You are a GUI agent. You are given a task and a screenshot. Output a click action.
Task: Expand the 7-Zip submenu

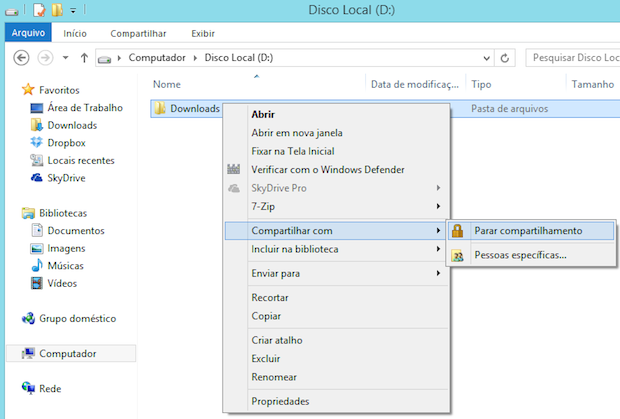(438, 206)
